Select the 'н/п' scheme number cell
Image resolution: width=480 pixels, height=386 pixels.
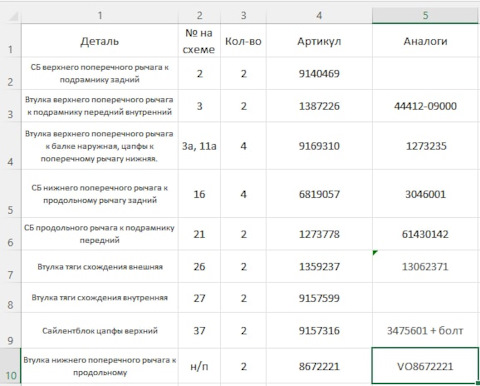point(199,366)
